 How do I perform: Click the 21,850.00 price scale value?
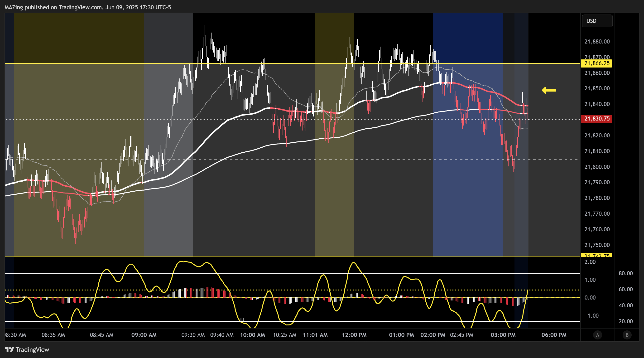tap(597, 88)
